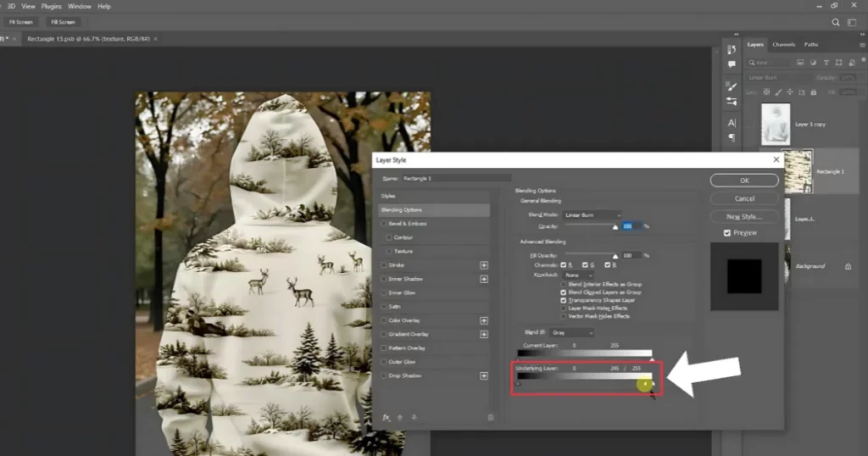Enable Bevel & Emboss checkbox

[x=384, y=224]
